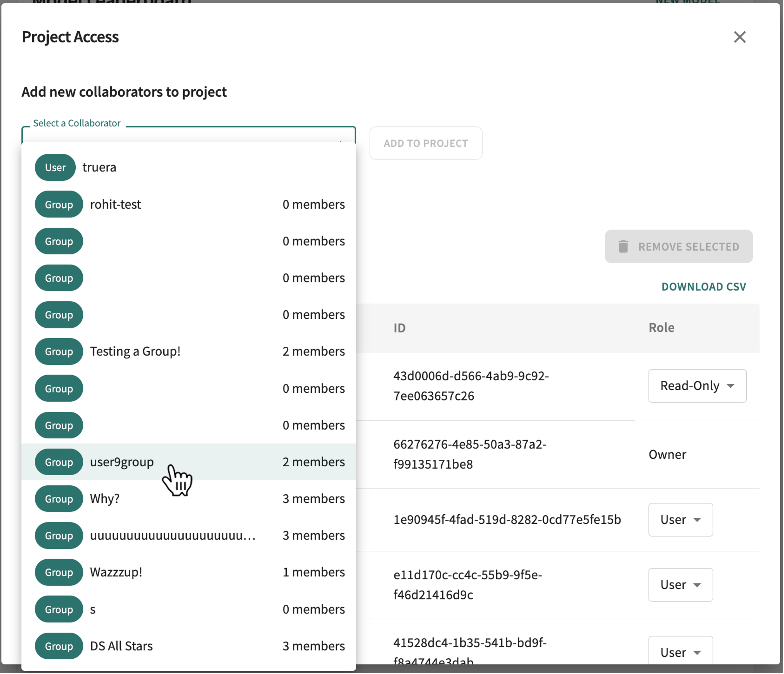Open role dropdown for ID 1e90945f

click(x=680, y=519)
